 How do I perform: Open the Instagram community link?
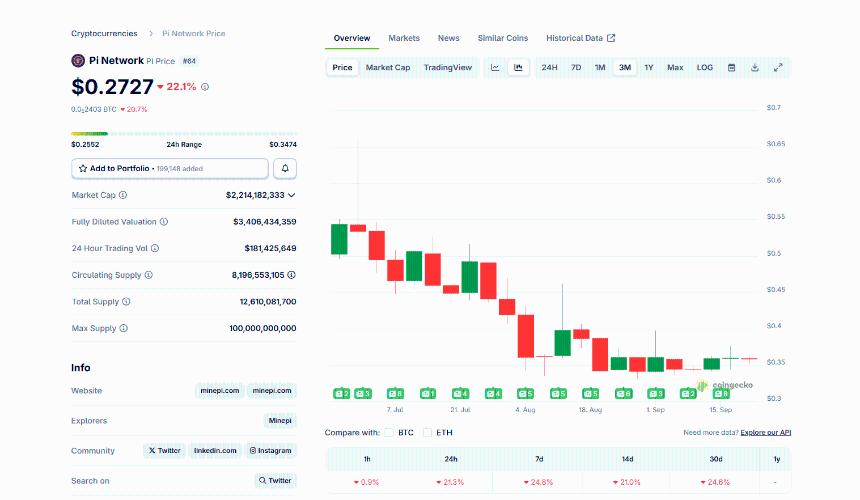270,451
